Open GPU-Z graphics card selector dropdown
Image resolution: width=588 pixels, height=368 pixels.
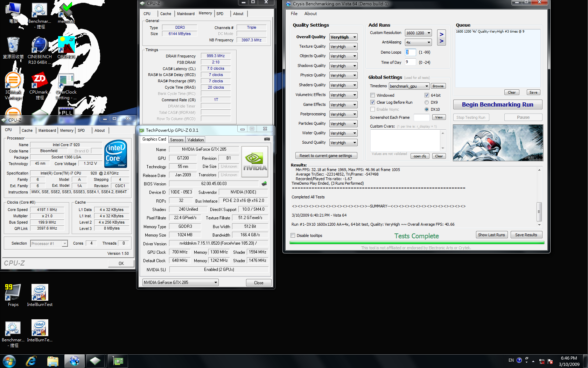(181, 282)
